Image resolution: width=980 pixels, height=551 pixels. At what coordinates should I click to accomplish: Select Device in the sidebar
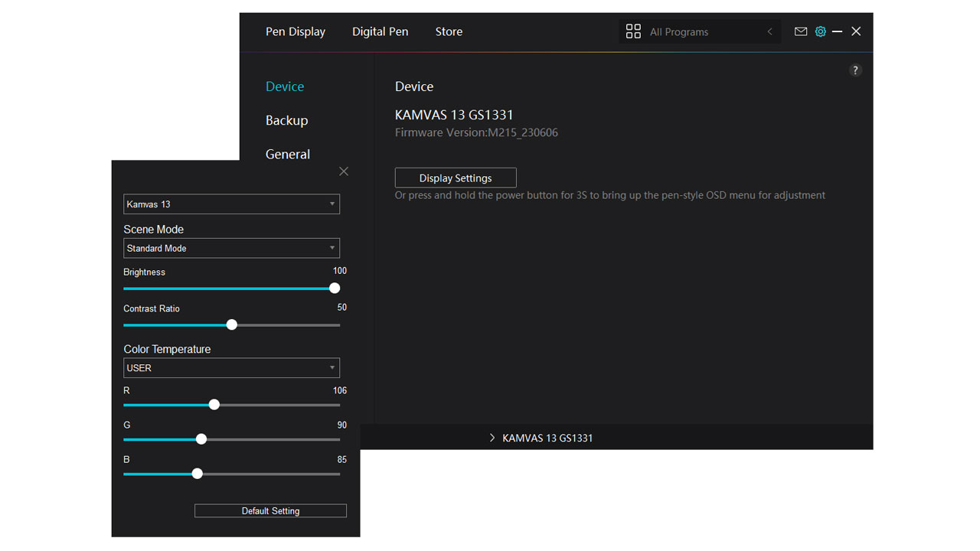click(285, 86)
